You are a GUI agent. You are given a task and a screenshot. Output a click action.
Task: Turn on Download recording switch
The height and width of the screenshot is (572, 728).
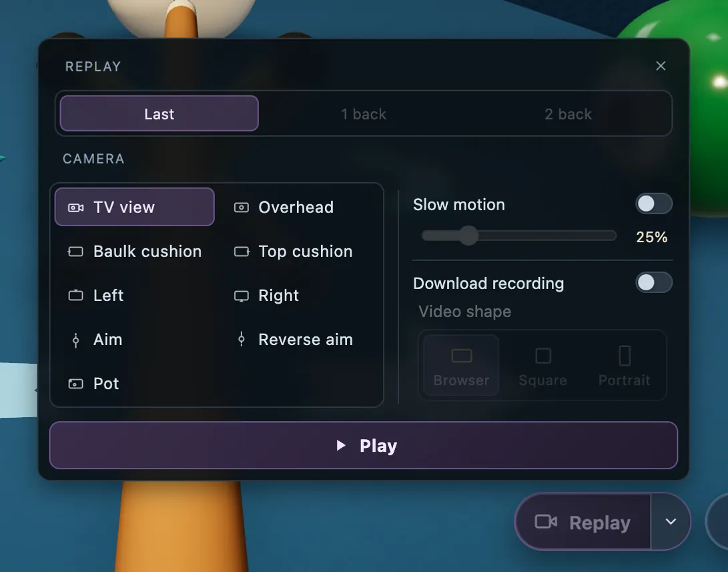654,283
